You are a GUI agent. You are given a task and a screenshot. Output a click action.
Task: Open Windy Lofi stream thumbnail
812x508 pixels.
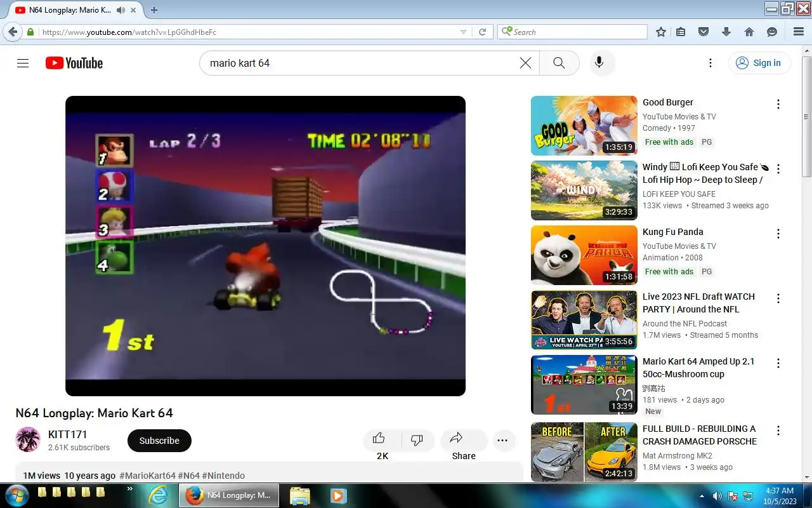click(584, 190)
